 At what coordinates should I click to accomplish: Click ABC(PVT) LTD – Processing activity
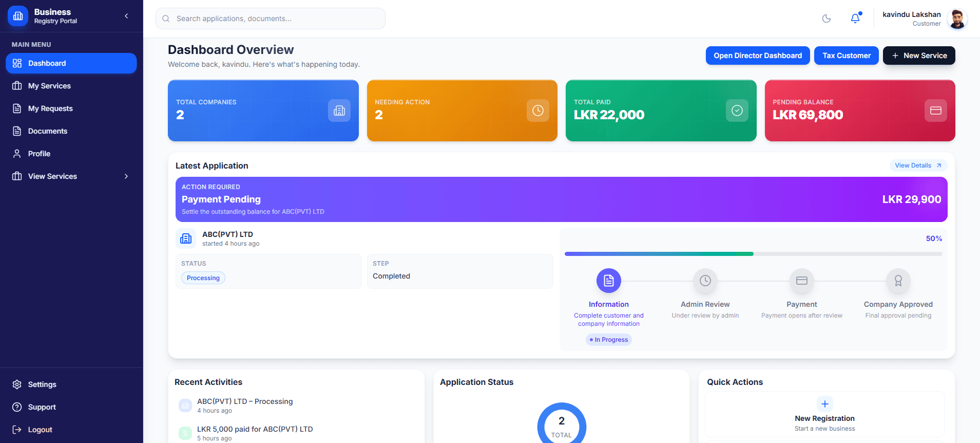click(245, 401)
